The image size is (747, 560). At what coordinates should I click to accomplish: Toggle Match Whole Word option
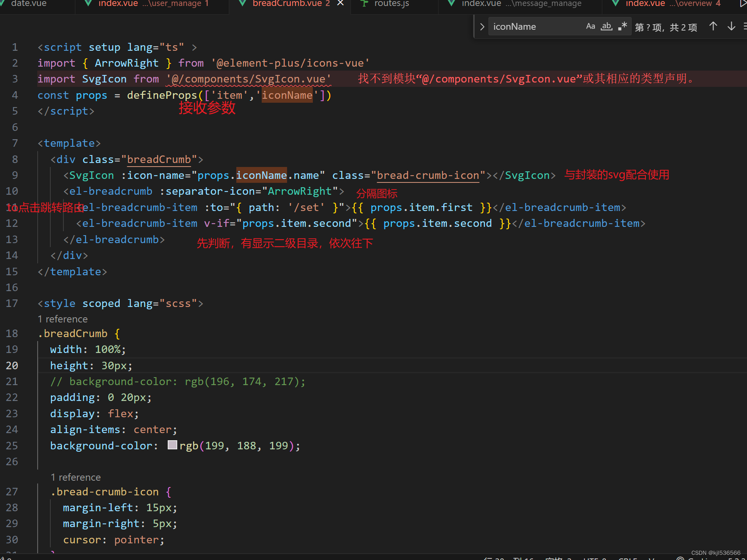point(607,26)
